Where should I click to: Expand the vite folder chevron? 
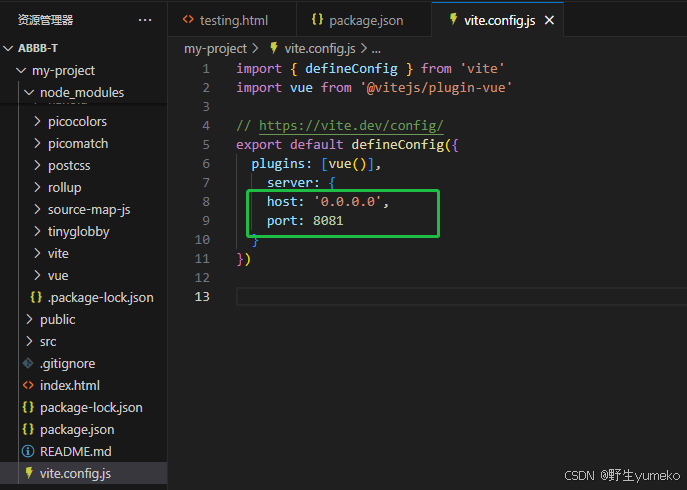[37, 253]
